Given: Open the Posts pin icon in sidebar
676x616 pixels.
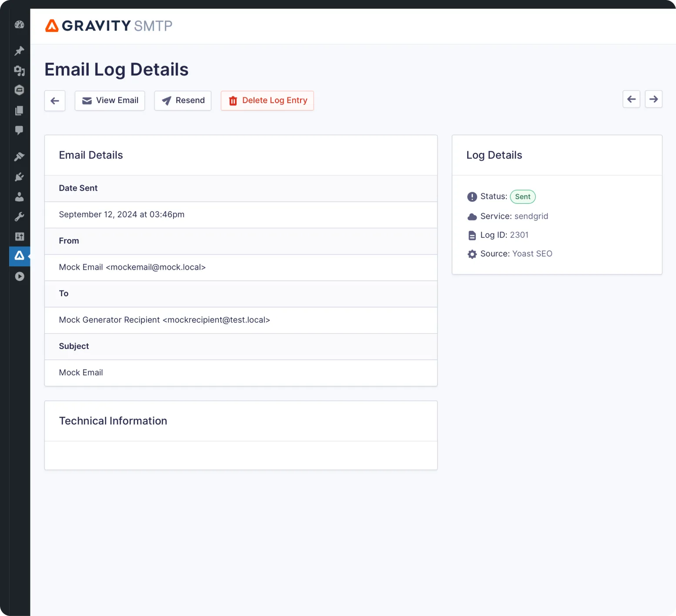Looking at the screenshot, I should pos(19,51).
